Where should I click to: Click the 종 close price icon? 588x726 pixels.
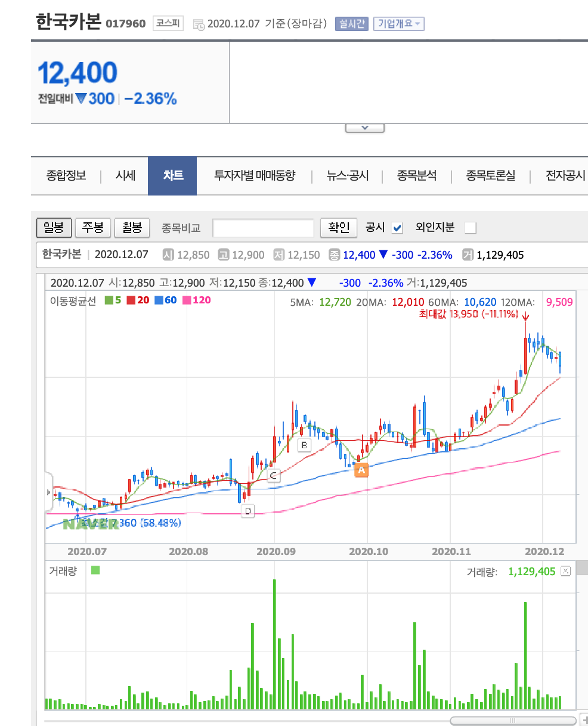point(334,255)
